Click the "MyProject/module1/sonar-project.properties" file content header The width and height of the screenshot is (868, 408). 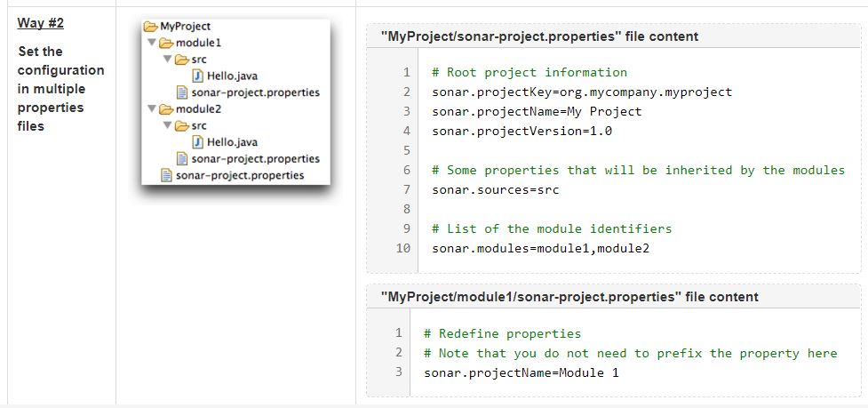[x=569, y=297]
